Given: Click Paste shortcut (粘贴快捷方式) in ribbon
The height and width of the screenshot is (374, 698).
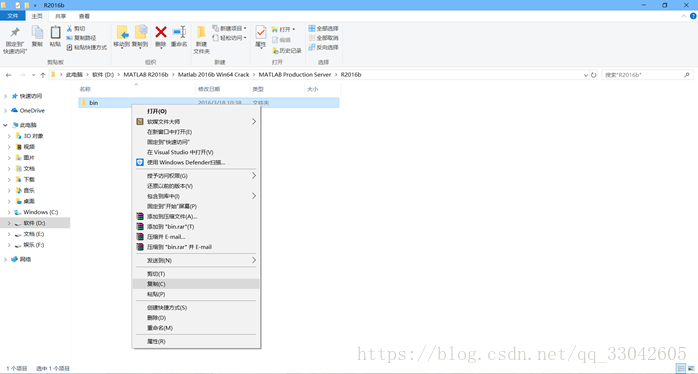Looking at the screenshot, I should click(87, 47).
